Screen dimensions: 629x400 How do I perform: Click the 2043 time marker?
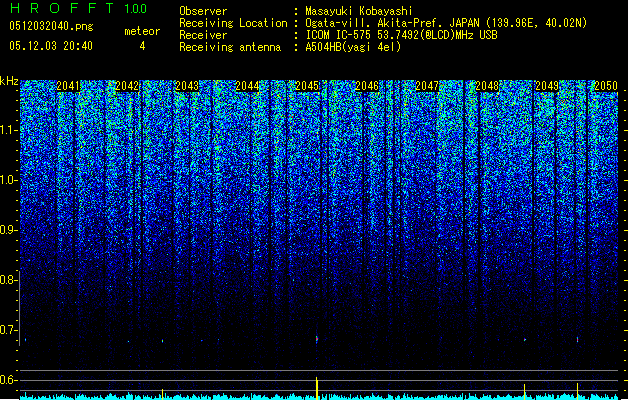point(187,86)
